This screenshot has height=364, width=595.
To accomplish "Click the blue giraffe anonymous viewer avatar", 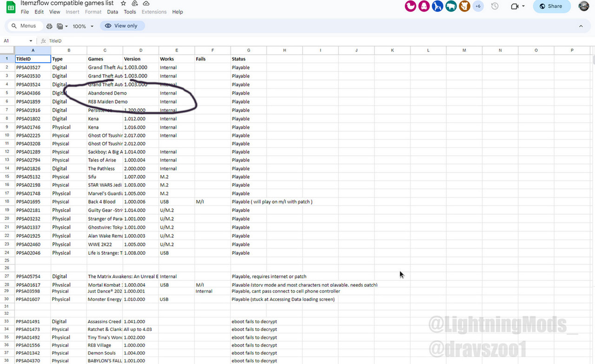I will pyautogui.click(x=437, y=6).
